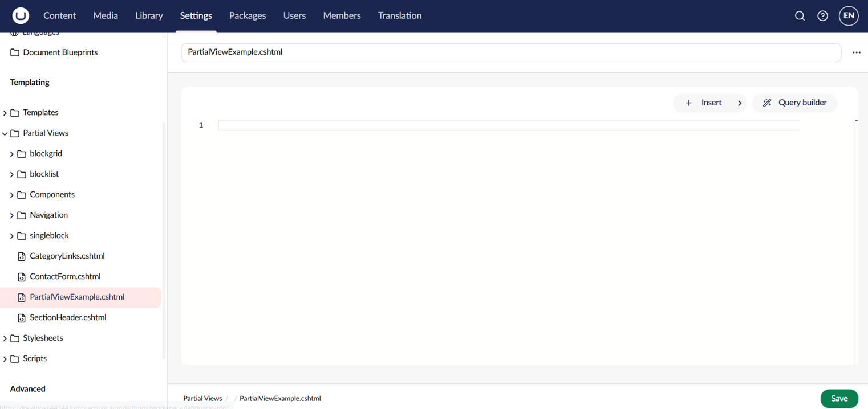Expand the Scripts tree node

click(x=5, y=359)
